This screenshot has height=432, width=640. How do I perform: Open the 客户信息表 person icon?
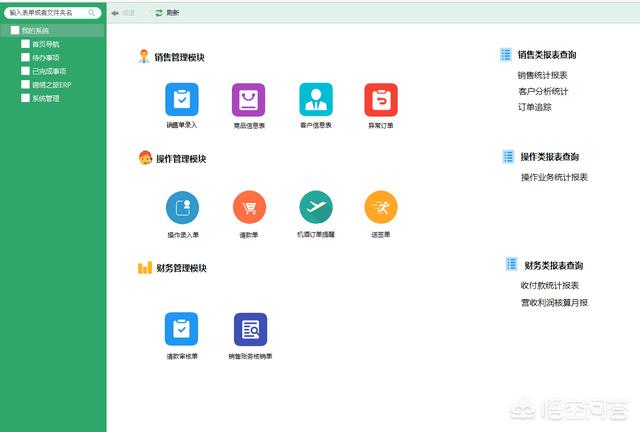pos(316,100)
